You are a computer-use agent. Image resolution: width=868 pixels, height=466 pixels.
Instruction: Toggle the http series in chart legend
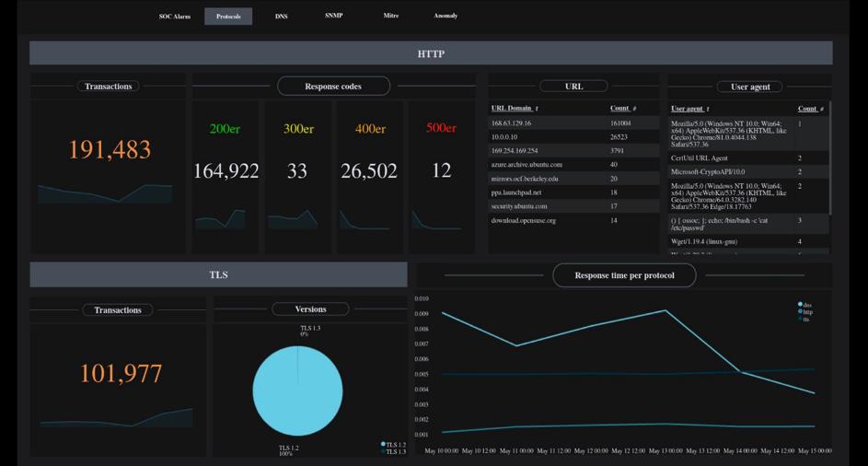806,312
